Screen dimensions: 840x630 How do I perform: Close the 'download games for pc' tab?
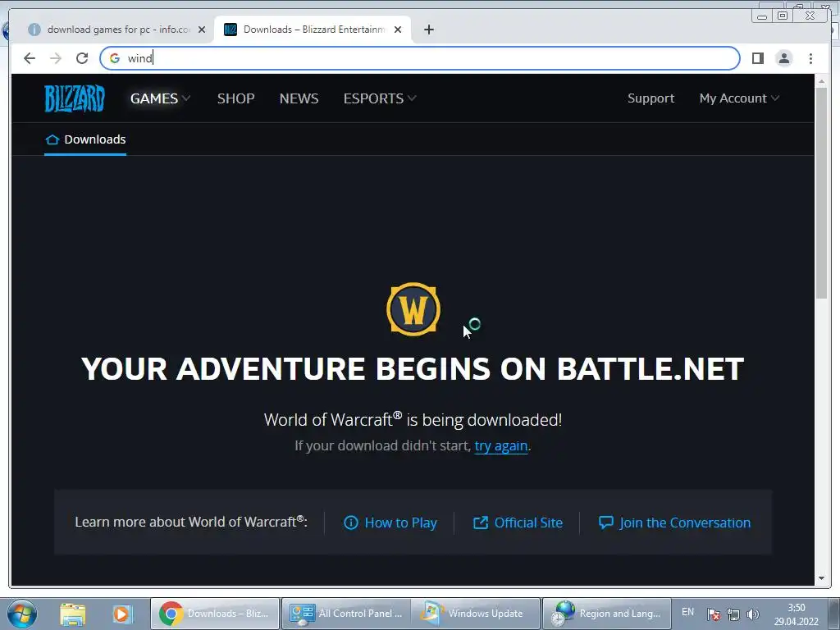coord(202,30)
